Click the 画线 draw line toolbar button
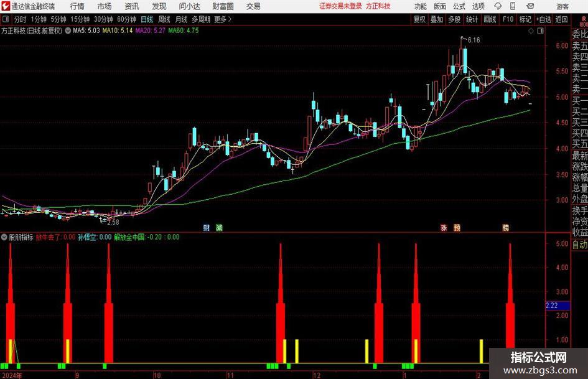588x379 pixels. [x=490, y=19]
